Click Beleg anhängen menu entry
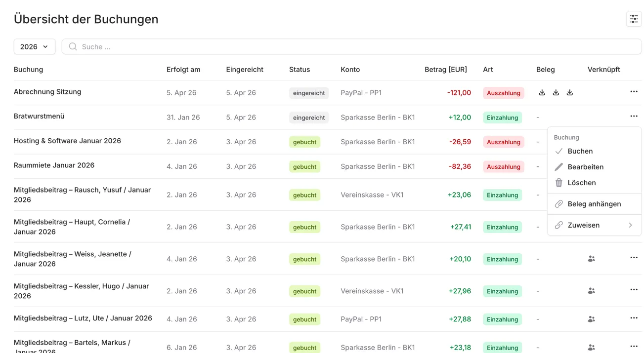This screenshot has width=644, height=353. 594,204
